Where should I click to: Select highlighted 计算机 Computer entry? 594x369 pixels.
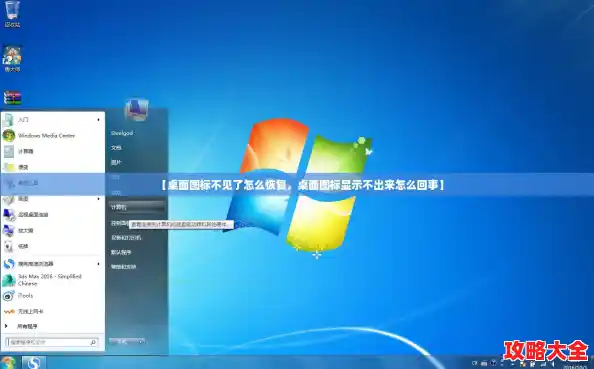point(137,207)
